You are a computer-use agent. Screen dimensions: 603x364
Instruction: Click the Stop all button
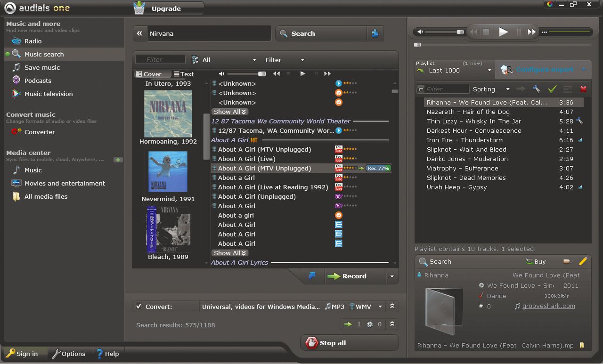tap(349, 343)
